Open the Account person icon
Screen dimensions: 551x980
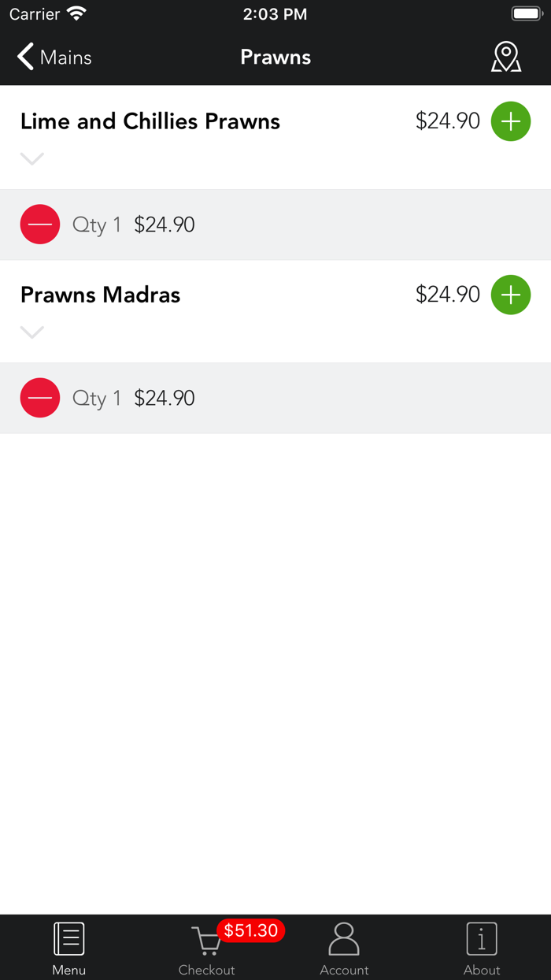click(344, 940)
